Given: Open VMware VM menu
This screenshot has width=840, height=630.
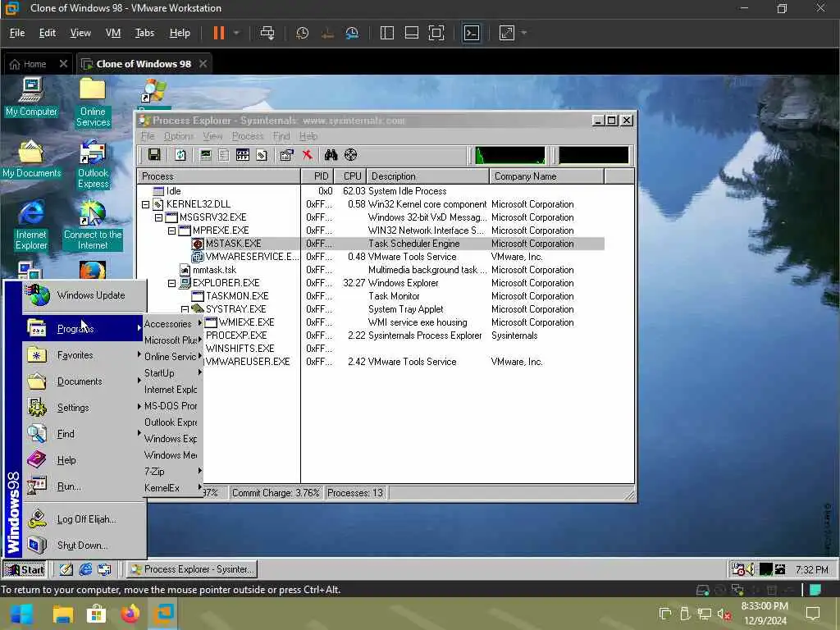Looking at the screenshot, I should point(113,33).
